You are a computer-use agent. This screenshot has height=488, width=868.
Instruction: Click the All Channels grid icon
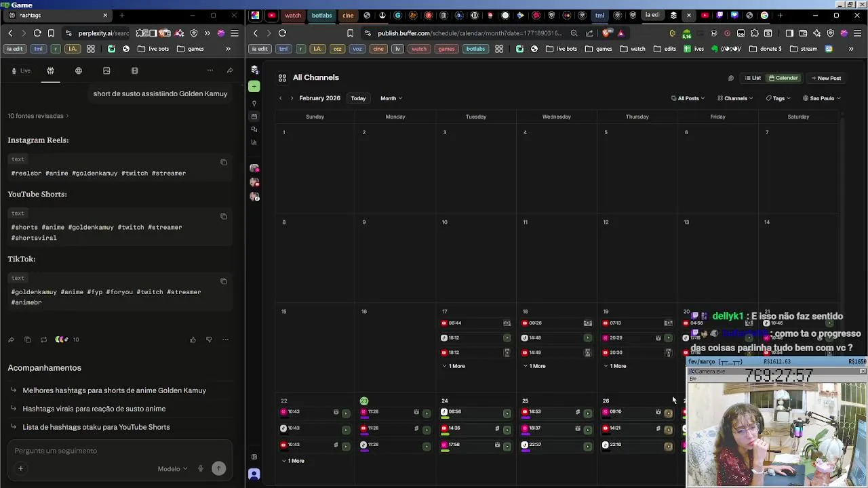click(282, 78)
